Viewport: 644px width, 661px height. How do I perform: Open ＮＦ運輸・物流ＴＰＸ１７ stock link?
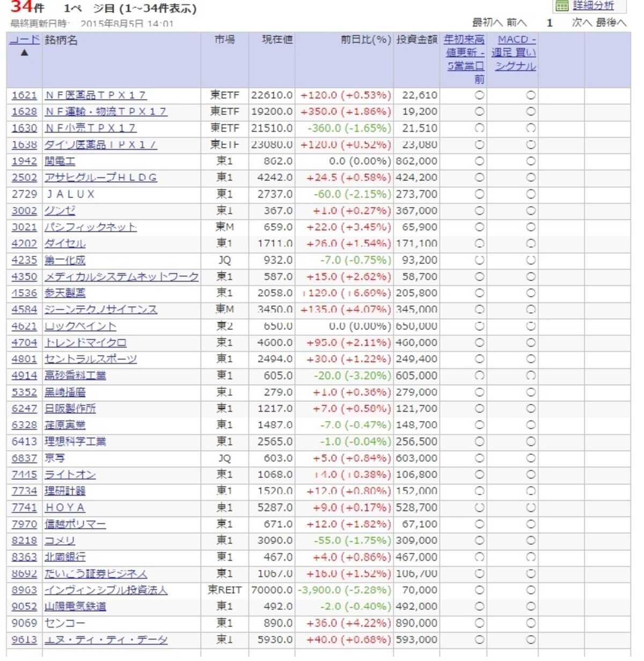(106, 112)
